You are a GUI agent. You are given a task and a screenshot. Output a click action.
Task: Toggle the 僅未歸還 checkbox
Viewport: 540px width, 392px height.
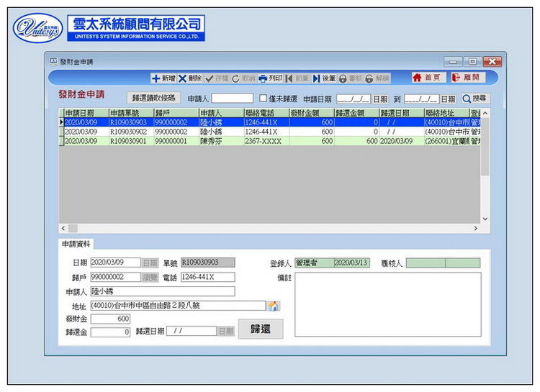click(264, 99)
